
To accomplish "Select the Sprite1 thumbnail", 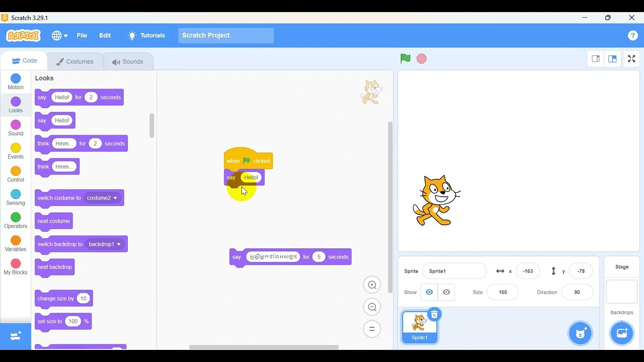I will (x=420, y=327).
